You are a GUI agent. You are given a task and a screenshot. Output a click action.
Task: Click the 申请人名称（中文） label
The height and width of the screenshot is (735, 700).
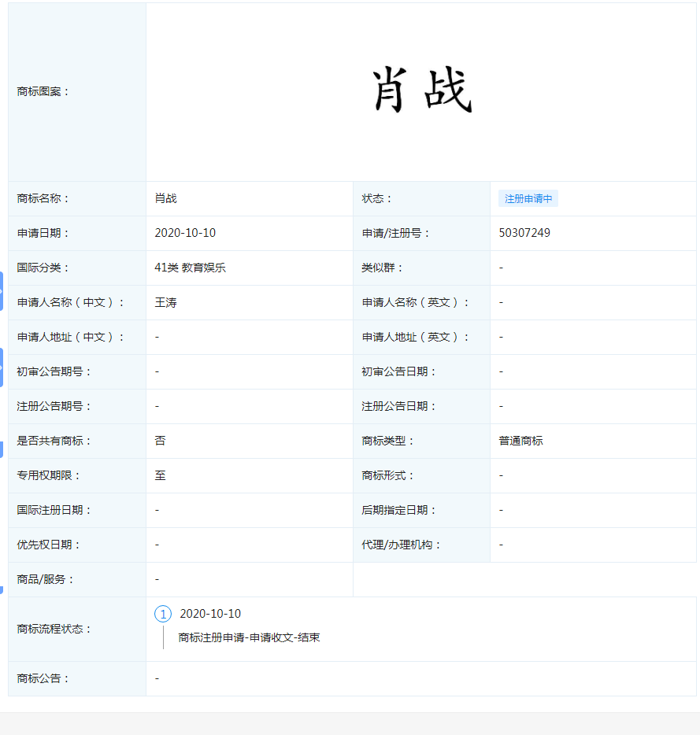70,302
